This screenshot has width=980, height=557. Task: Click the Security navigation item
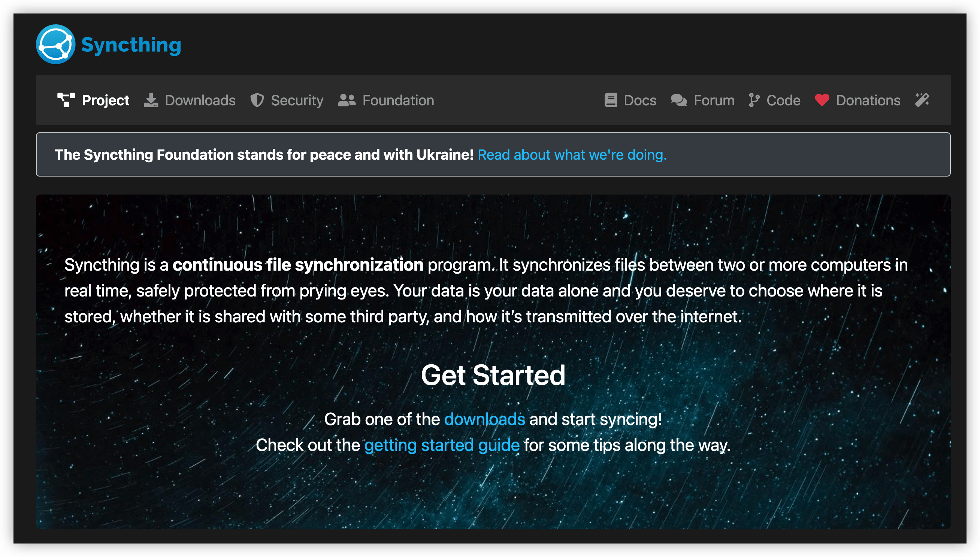[287, 100]
